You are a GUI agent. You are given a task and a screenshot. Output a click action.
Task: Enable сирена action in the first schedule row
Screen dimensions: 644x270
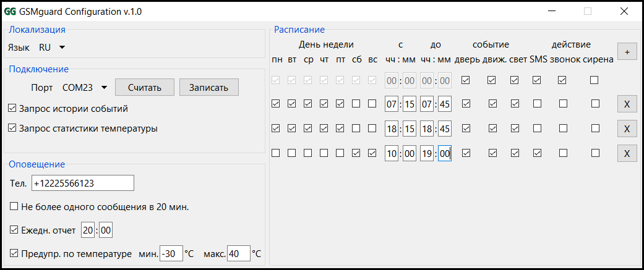(x=595, y=80)
